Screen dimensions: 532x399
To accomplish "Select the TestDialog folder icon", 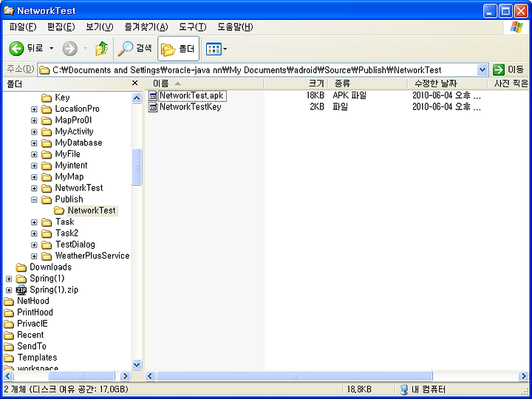I will pos(46,245).
